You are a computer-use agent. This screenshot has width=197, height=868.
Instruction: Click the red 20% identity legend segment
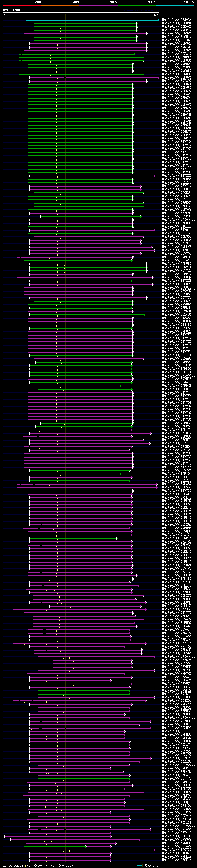22,6
